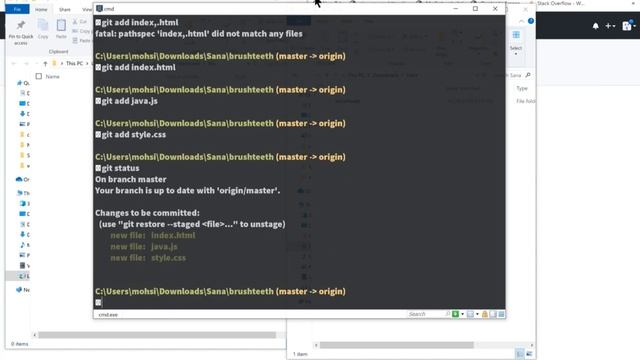
Task: Open the dropdown arrow beside green new console icon
Action: point(462,314)
